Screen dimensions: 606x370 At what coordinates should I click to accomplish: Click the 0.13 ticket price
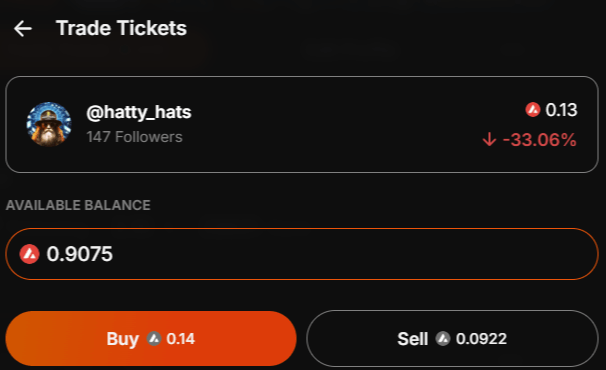562,110
